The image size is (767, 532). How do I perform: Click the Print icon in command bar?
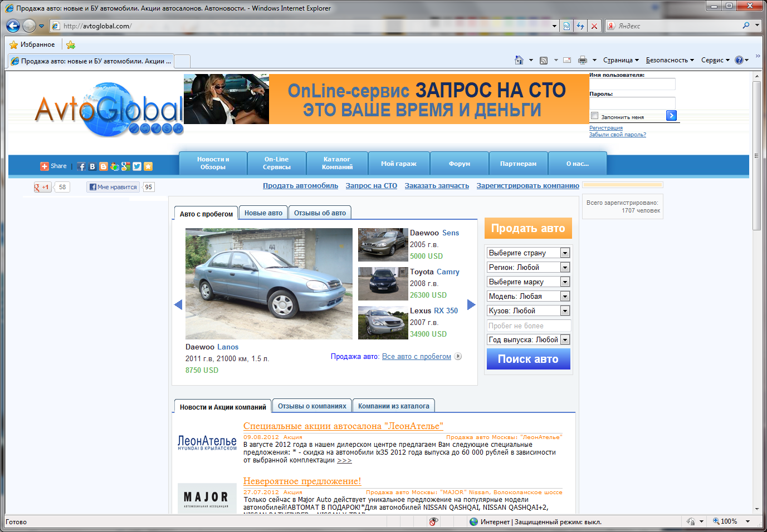click(x=583, y=60)
